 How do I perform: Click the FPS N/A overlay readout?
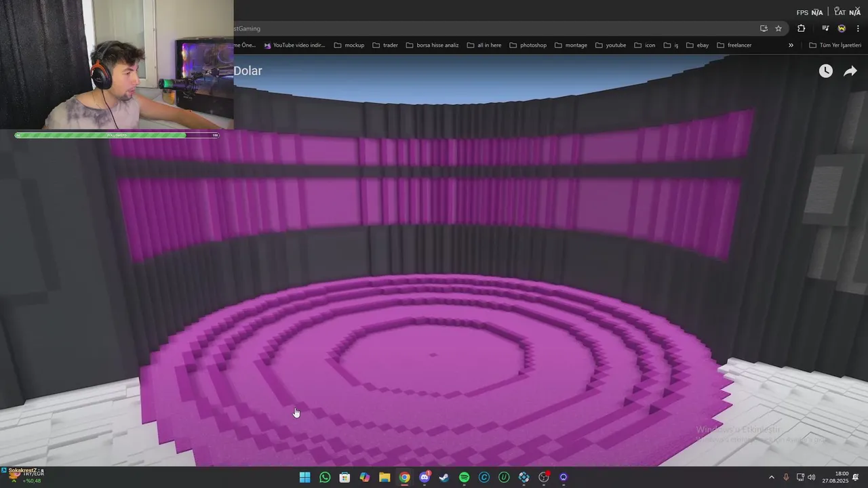[810, 12]
